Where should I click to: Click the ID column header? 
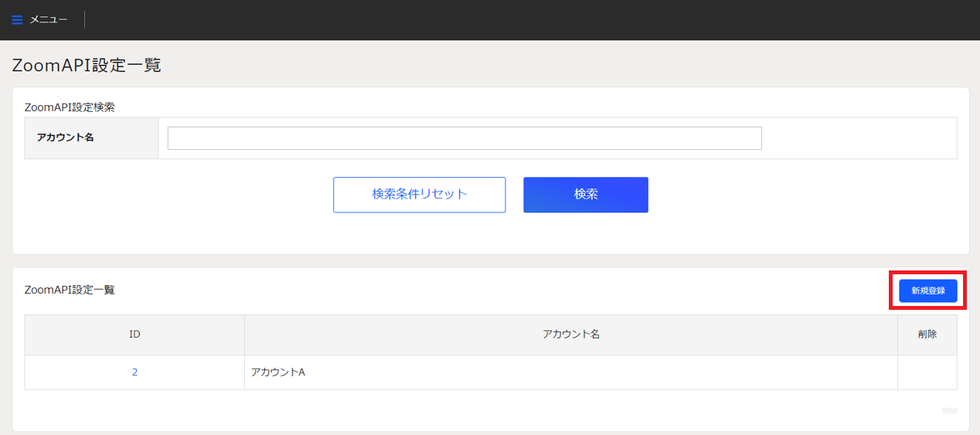pos(134,335)
